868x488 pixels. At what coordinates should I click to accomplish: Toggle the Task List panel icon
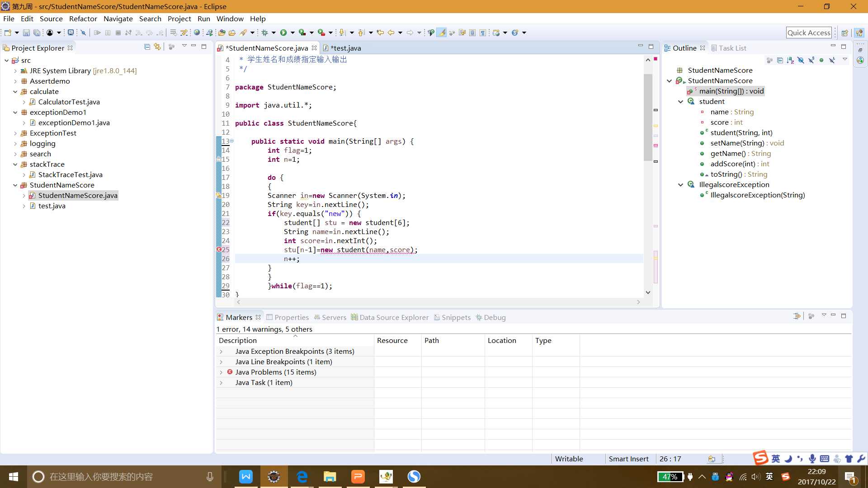[733, 47]
